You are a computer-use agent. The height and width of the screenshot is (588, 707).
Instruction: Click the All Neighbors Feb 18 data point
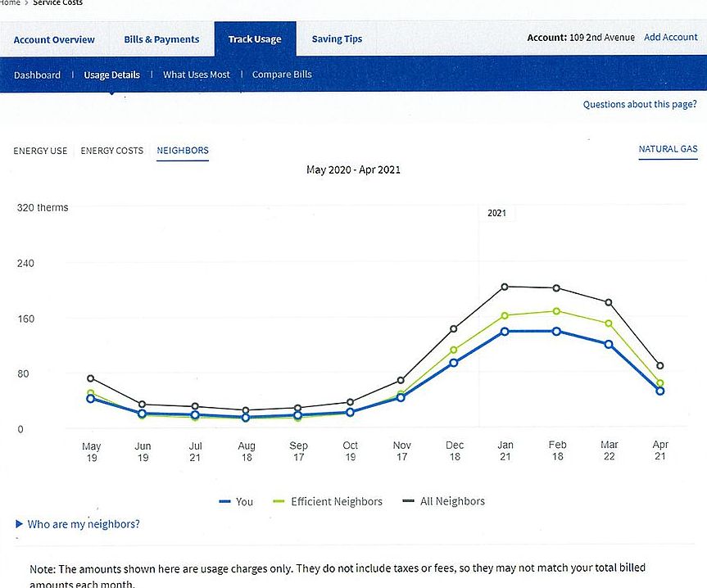tap(556, 288)
